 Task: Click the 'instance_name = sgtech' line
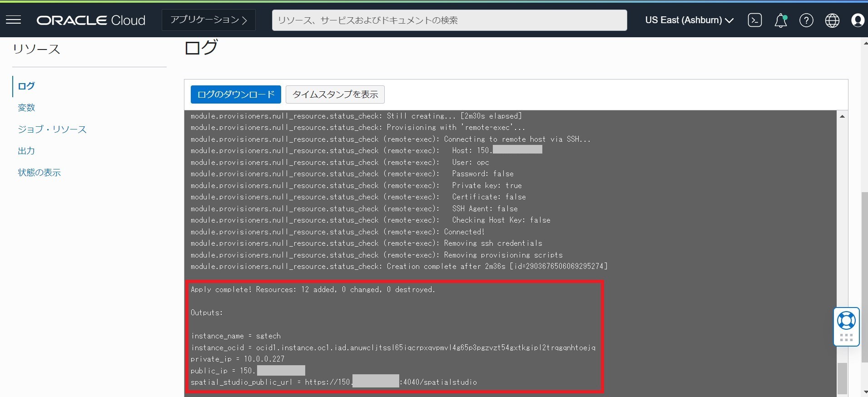click(236, 336)
